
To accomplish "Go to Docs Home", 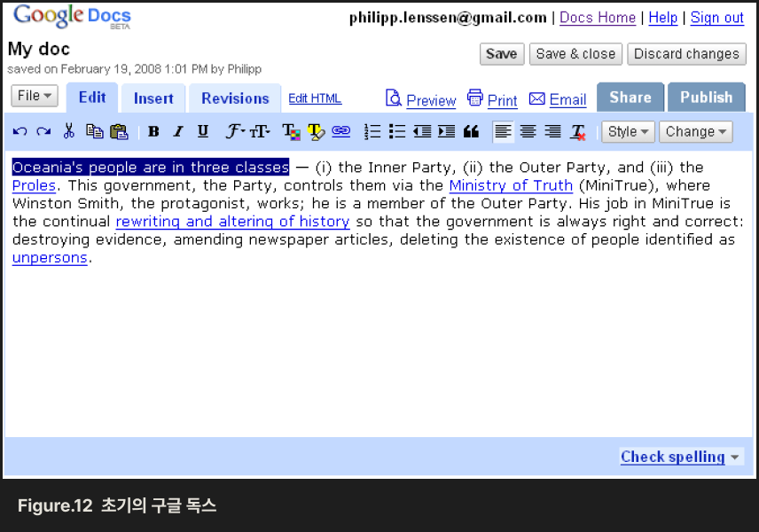I will (598, 18).
